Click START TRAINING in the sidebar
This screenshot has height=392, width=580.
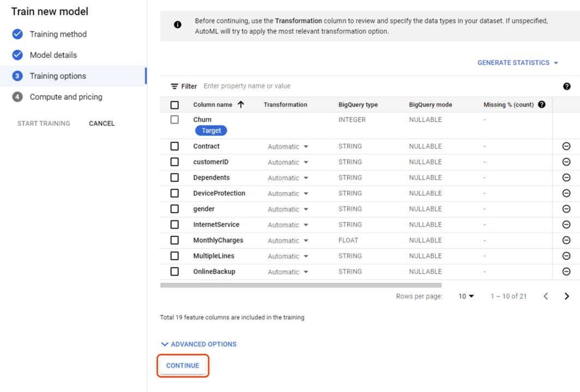(x=44, y=123)
